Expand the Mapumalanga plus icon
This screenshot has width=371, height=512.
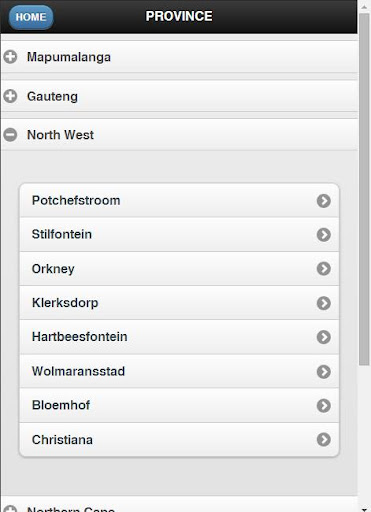tap(10, 57)
